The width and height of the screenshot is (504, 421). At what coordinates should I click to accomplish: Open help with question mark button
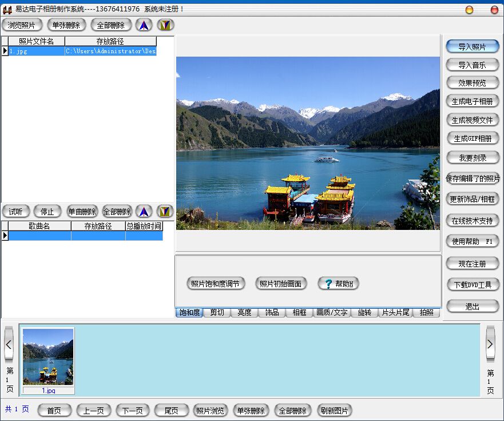tap(338, 284)
